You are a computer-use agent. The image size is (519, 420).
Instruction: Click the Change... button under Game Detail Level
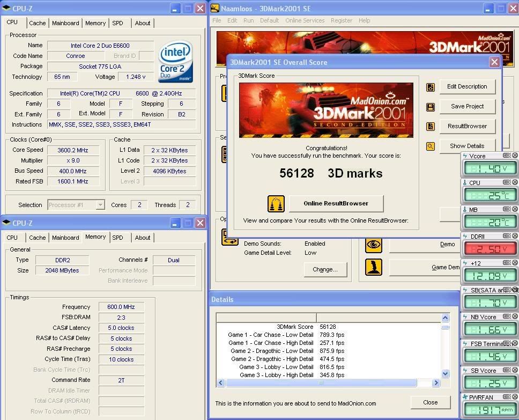click(x=325, y=270)
